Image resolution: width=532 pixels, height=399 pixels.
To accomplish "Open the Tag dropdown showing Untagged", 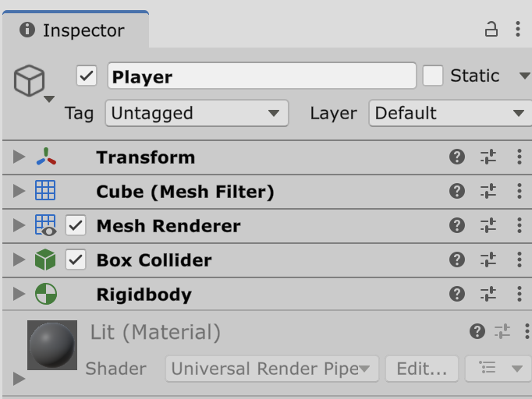I will (x=197, y=113).
